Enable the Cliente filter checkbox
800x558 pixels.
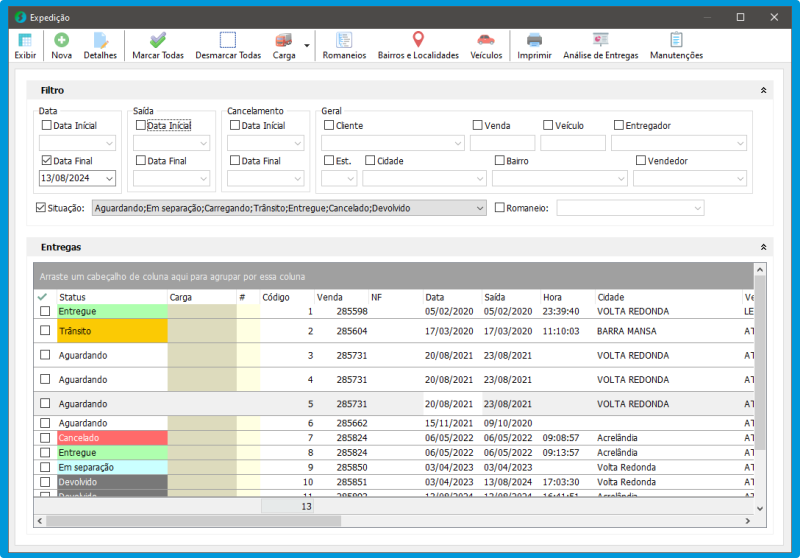329,126
